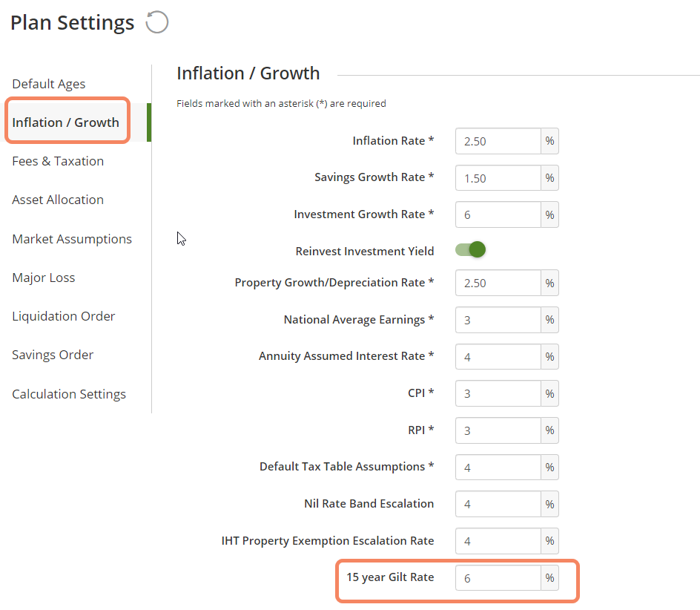Open the Major Loss settings

[44, 278]
